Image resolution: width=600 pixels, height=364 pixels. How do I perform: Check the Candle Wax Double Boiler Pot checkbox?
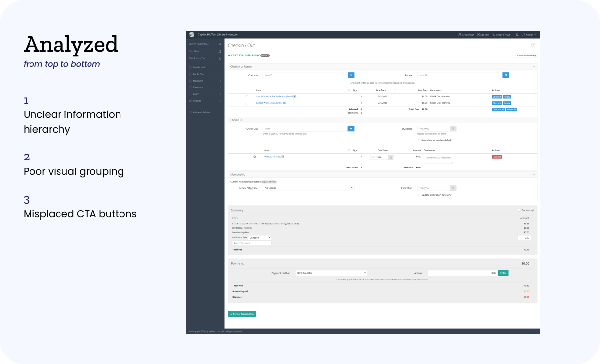tap(247, 97)
